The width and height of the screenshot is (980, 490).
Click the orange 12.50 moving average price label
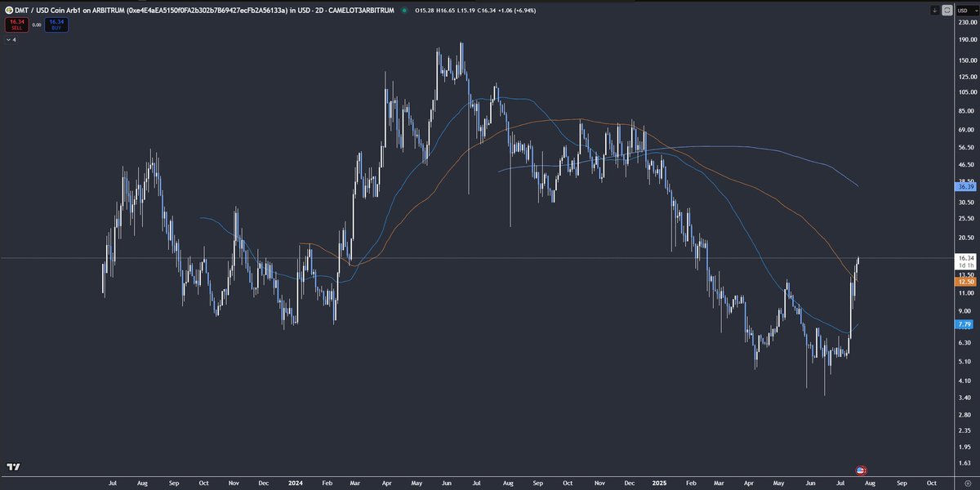(x=965, y=281)
